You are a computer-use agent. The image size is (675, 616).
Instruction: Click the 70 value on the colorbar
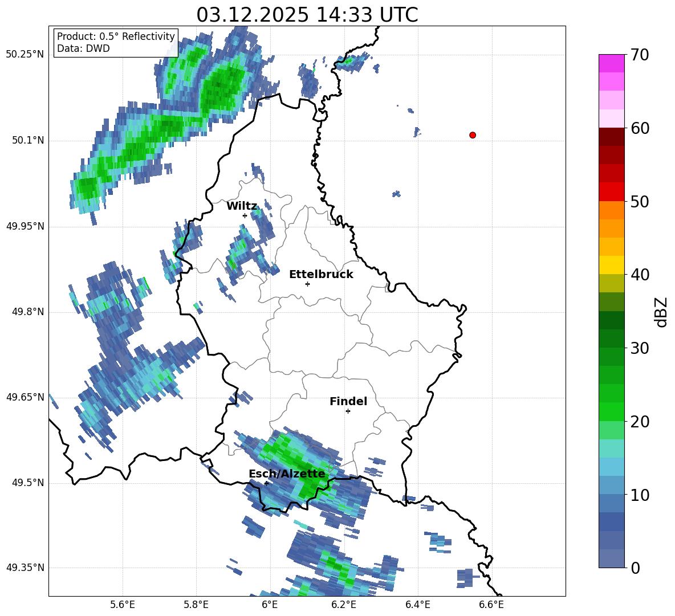coord(640,55)
